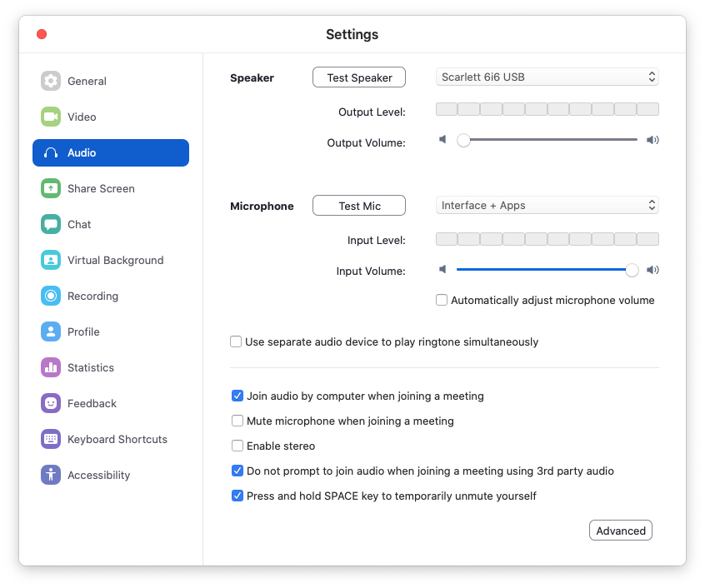Open the Advanced audio settings
This screenshot has height=588, width=705.
pos(621,531)
